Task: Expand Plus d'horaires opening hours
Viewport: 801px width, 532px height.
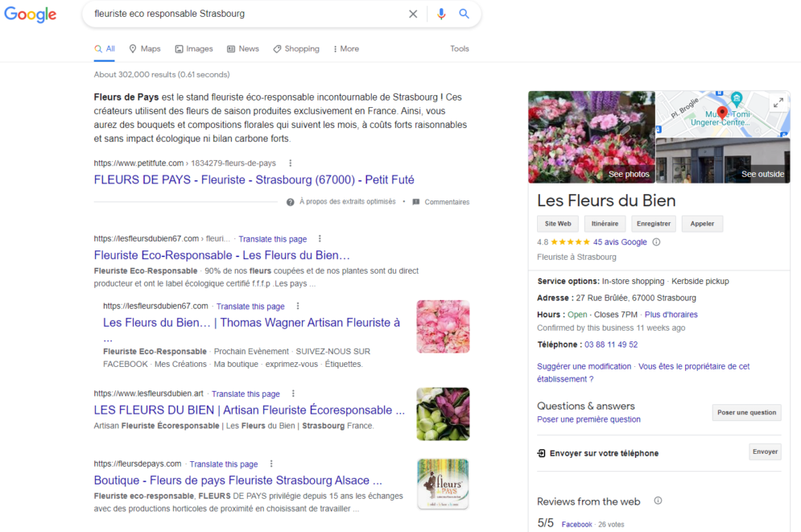Action: [671, 315]
